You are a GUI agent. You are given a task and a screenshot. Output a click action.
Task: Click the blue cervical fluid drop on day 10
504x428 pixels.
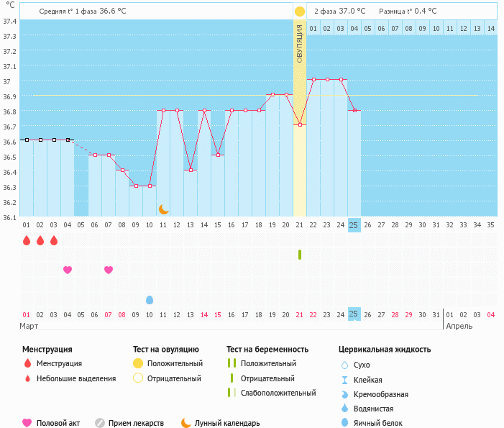pos(150,299)
